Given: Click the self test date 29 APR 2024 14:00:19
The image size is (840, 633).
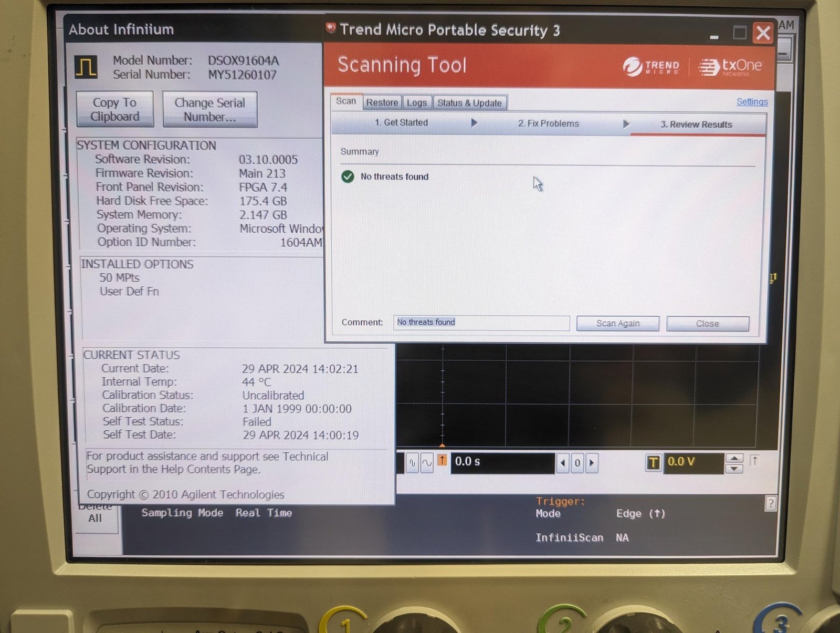Looking at the screenshot, I should click(301, 435).
